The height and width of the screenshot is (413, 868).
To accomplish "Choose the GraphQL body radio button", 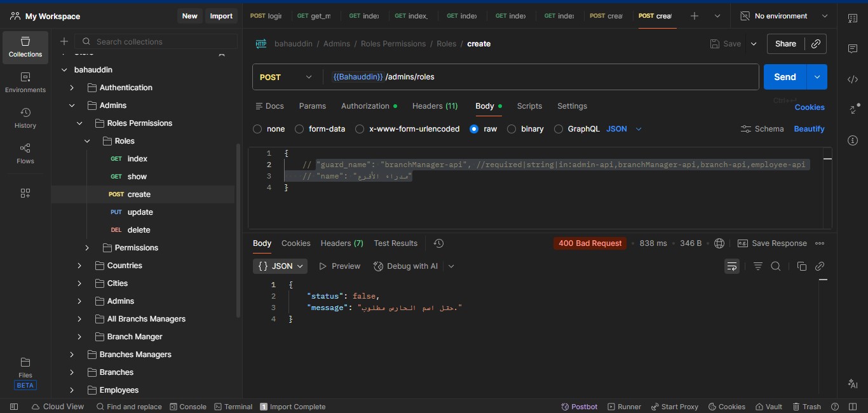I will tap(559, 129).
